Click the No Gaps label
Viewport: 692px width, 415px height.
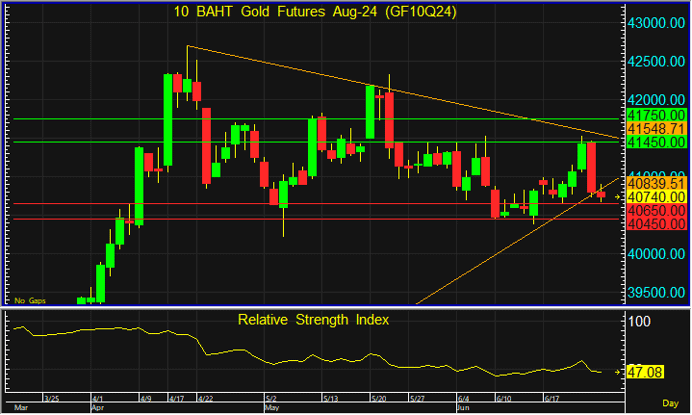30,301
